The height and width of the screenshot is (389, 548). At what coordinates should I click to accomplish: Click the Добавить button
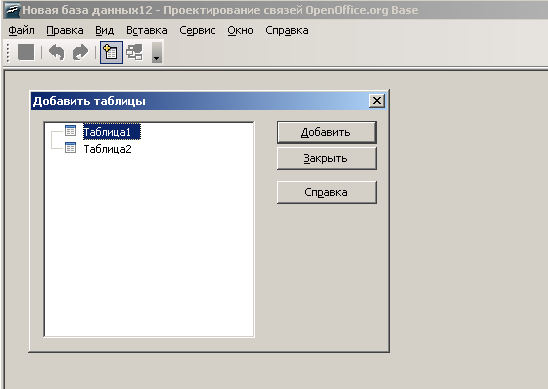click(x=327, y=132)
